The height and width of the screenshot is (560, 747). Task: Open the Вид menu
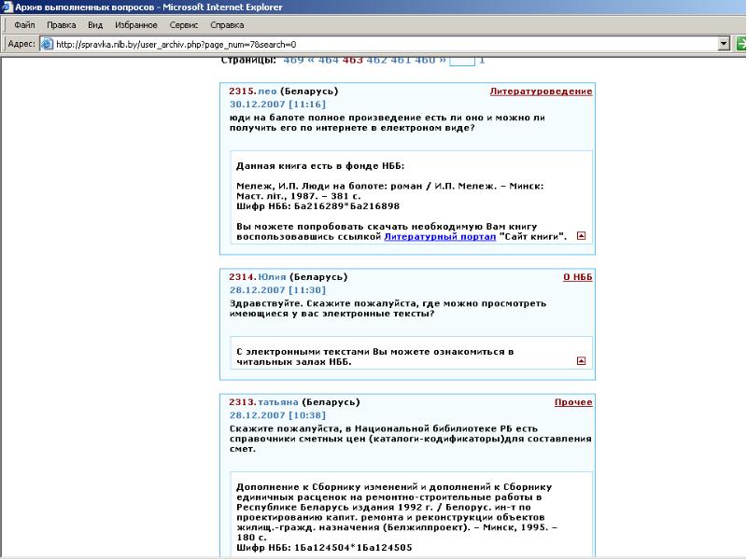pyautogui.click(x=95, y=25)
